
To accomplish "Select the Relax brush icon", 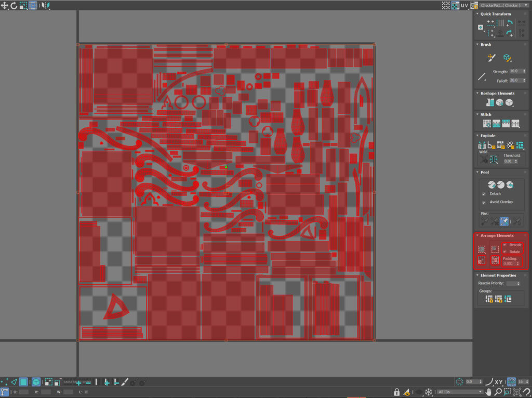I will tap(507, 58).
